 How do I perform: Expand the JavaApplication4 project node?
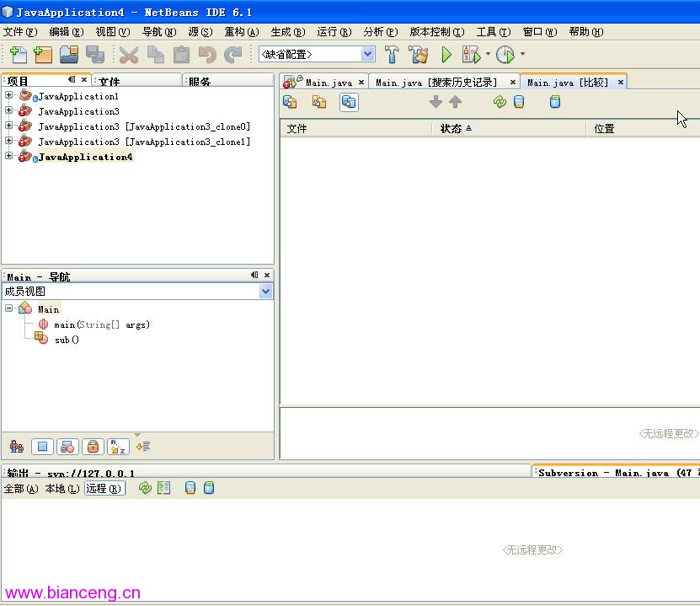[x=8, y=156]
